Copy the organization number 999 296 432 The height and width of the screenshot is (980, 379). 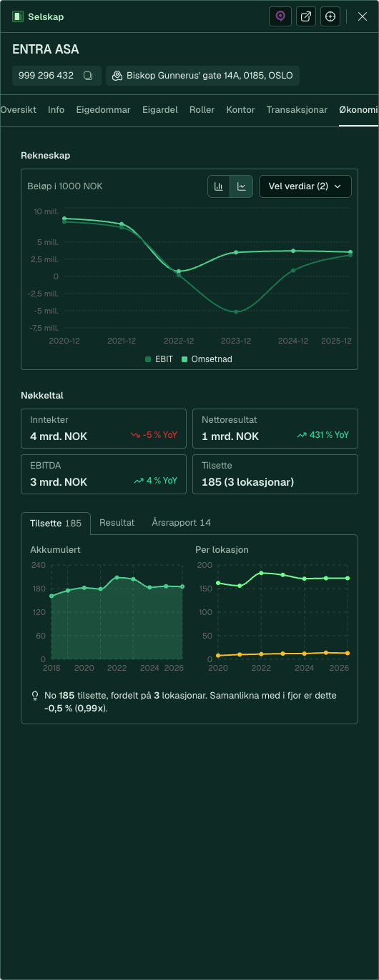(88, 76)
